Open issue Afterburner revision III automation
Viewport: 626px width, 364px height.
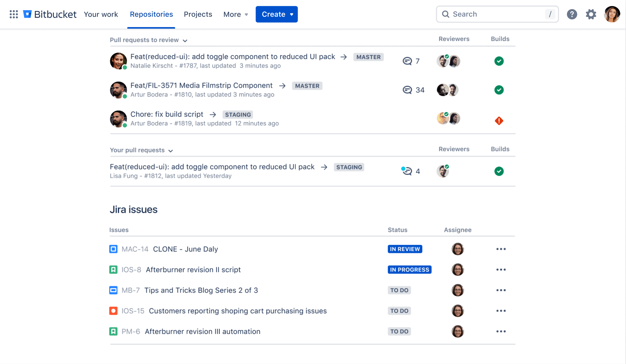pyautogui.click(x=203, y=331)
